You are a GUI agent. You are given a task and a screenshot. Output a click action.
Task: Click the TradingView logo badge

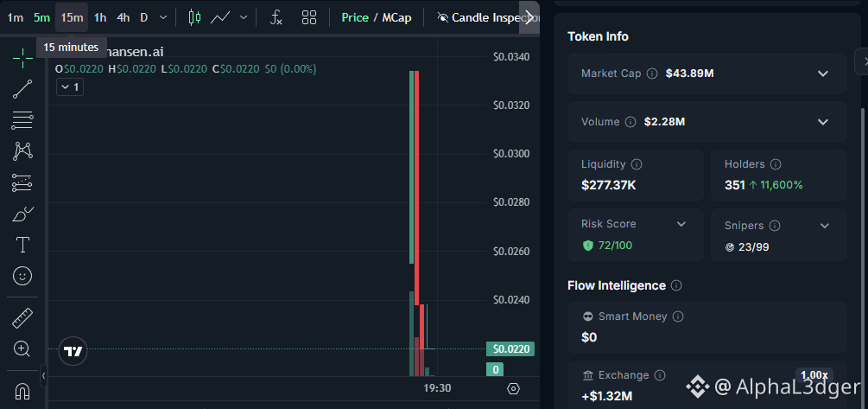point(73,351)
